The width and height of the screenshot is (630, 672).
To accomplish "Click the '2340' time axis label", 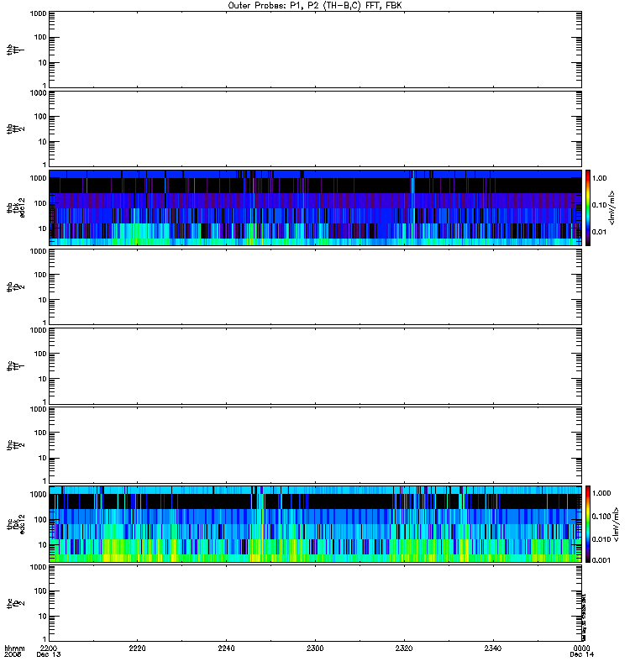I will 493,648.
